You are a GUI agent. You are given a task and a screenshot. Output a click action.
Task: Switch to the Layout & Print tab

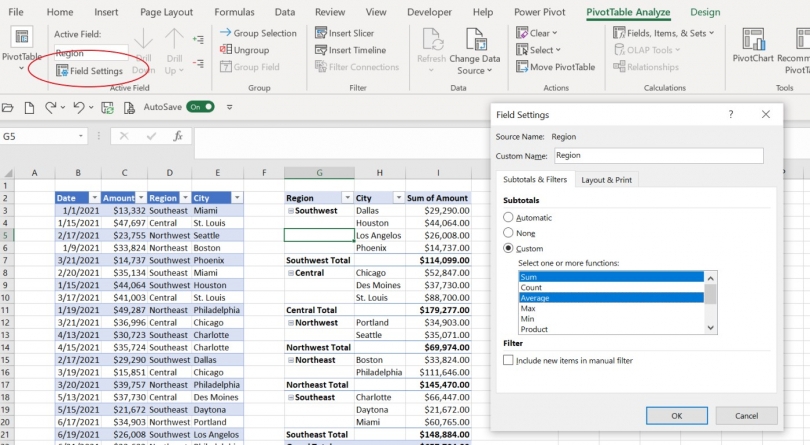point(606,180)
